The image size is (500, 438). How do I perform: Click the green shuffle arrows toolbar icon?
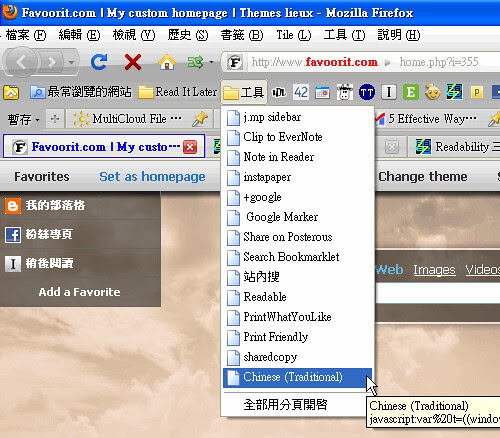point(196,62)
